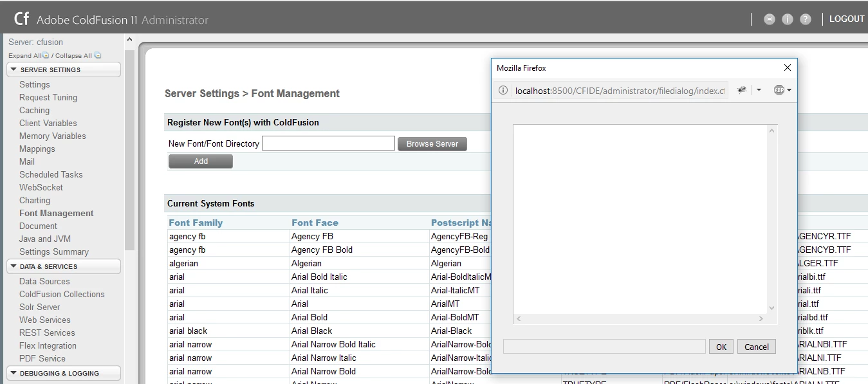Click the Add font button
The width and height of the screenshot is (868, 384).
[x=201, y=161]
